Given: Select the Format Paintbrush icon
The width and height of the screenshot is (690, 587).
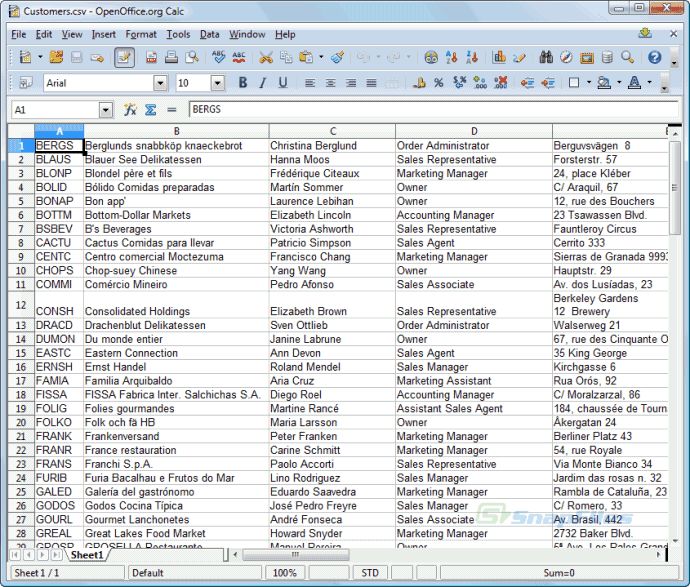Looking at the screenshot, I should (338, 57).
